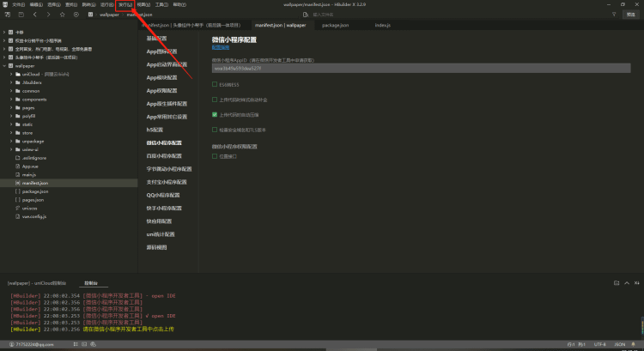
Task: Click the vue.config.js file icon
Action: (x=18, y=216)
